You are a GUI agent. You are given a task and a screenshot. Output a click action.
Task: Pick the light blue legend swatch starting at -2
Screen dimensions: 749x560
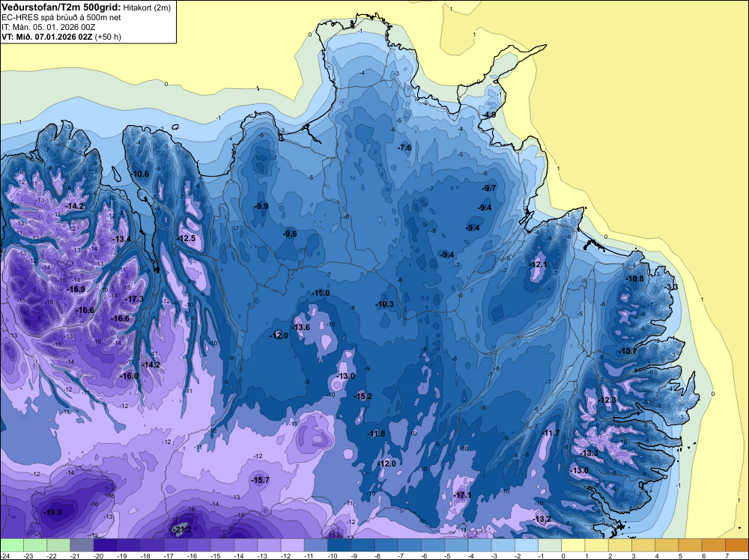pyautogui.click(x=527, y=545)
